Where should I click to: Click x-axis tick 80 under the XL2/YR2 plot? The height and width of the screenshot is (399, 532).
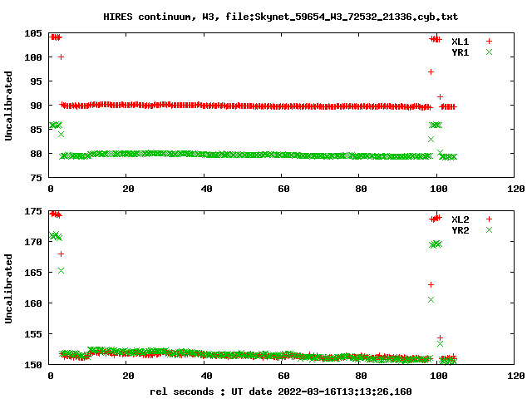361,376
